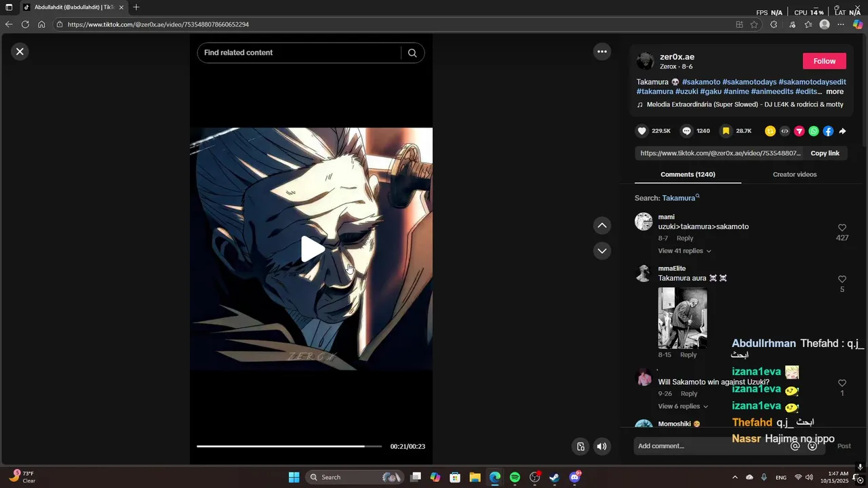The height and width of the screenshot is (488, 868).
Task: Go to the previous video arrow
Action: [x=602, y=226]
